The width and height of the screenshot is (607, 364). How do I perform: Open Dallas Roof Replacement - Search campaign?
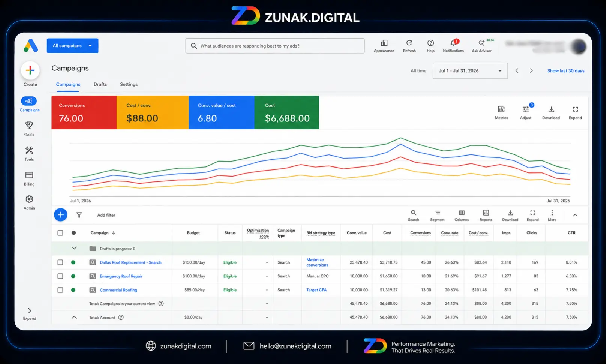(x=130, y=262)
